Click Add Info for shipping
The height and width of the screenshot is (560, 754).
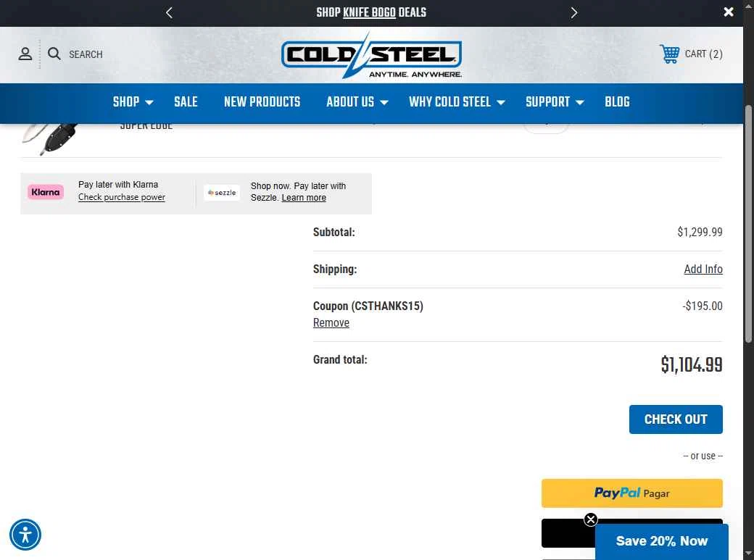[x=703, y=269]
